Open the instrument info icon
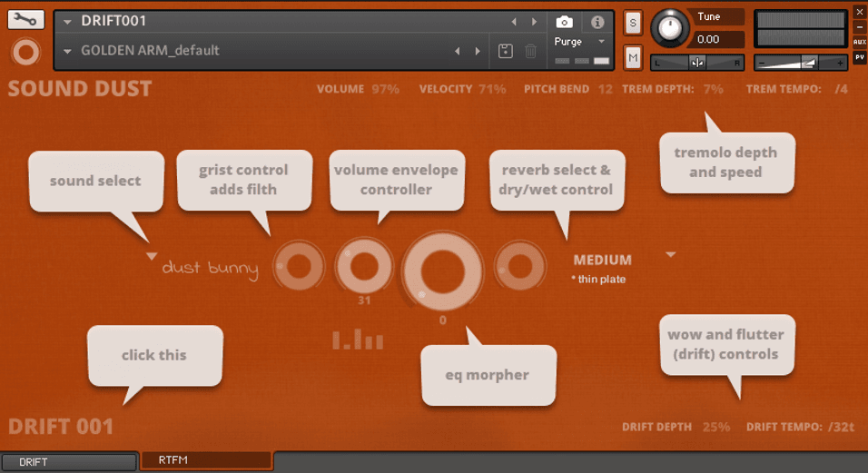 coord(597,22)
